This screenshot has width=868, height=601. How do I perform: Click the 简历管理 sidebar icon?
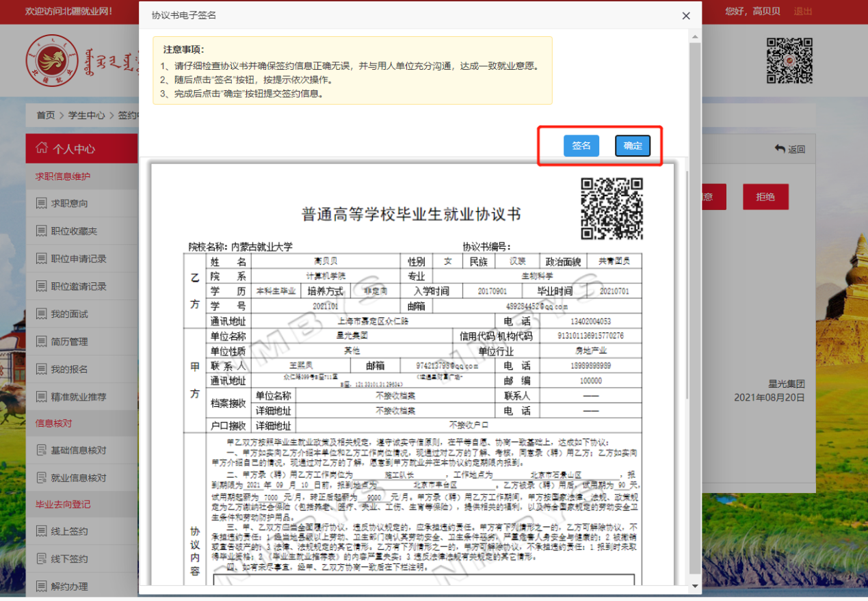41,342
